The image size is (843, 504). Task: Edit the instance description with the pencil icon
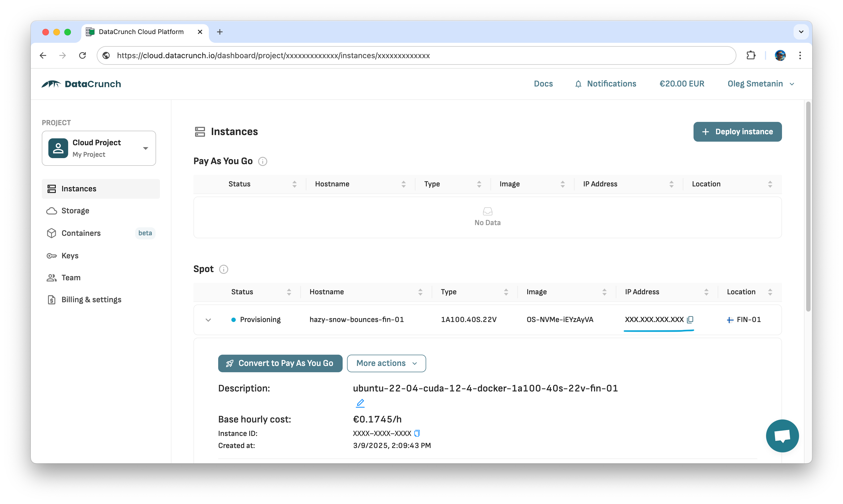360,403
